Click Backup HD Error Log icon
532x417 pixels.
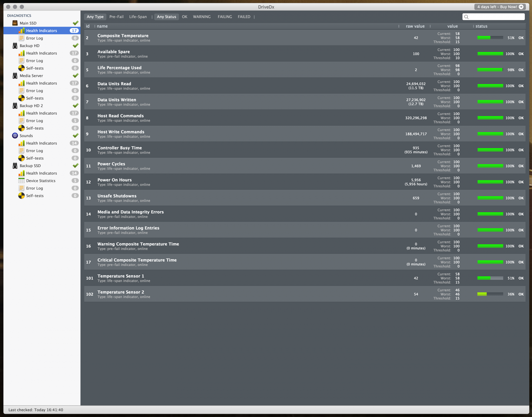click(22, 61)
